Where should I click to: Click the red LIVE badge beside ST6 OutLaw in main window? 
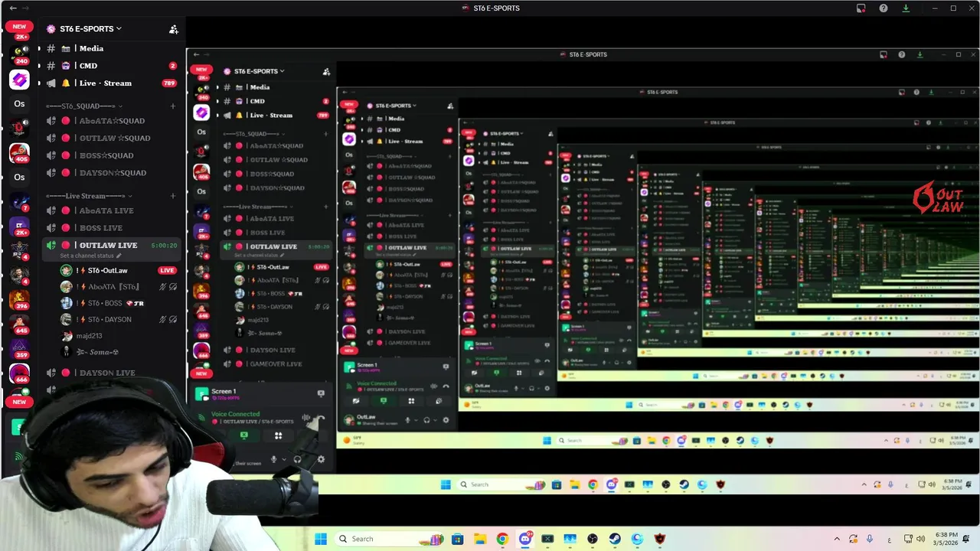coord(167,270)
